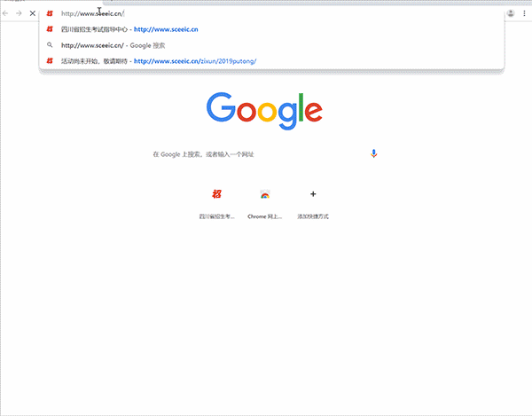Click the voice search microphone icon
532x416 pixels.
tap(373, 153)
